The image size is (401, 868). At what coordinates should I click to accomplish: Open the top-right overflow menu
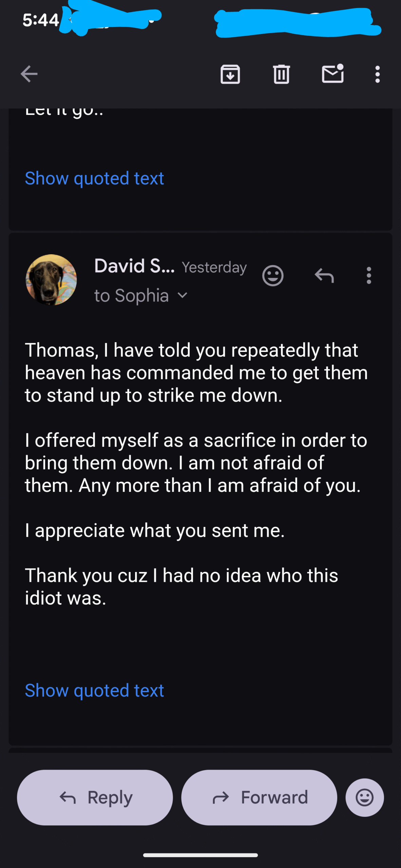377,74
